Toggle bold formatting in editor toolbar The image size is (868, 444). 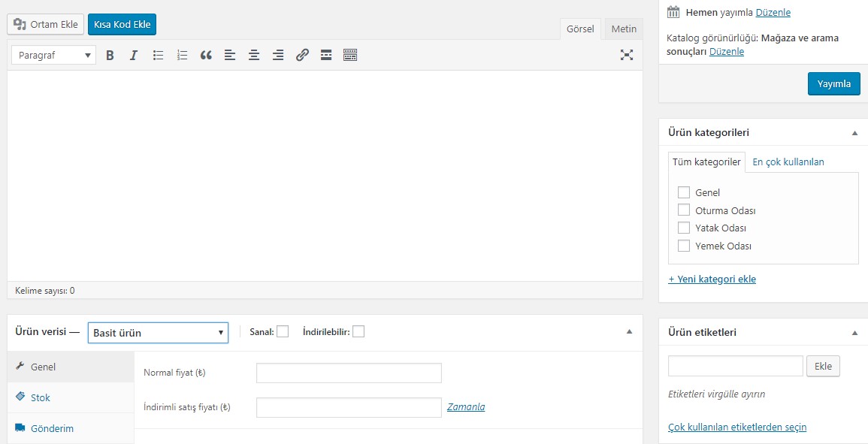coord(110,55)
